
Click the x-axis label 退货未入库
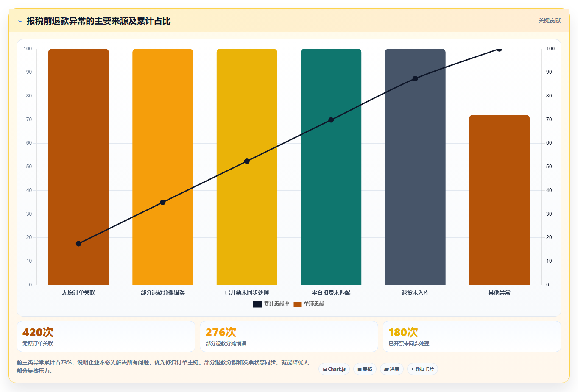tap(415, 293)
